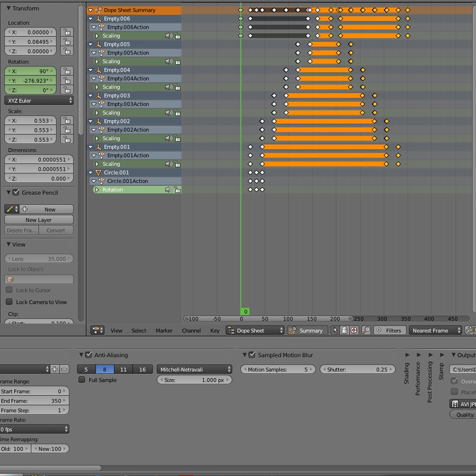Open the Marker menu
Image resolution: width=476 pixels, height=476 pixels.
(164, 331)
